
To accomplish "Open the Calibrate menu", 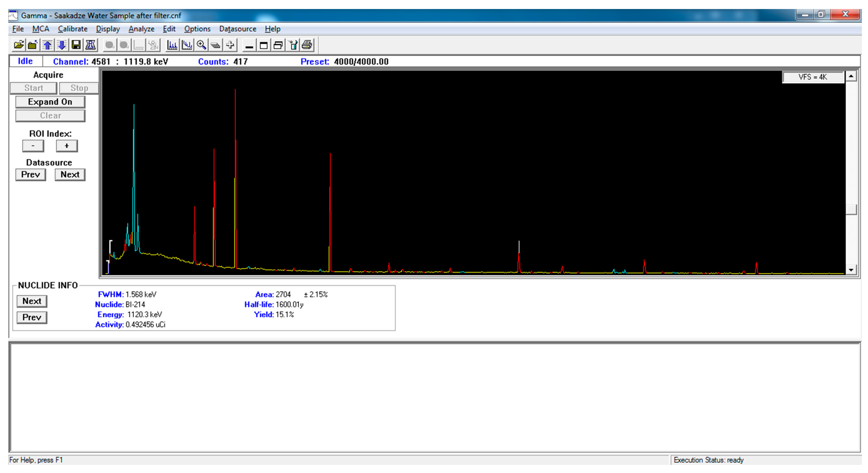I will [x=73, y=29].
